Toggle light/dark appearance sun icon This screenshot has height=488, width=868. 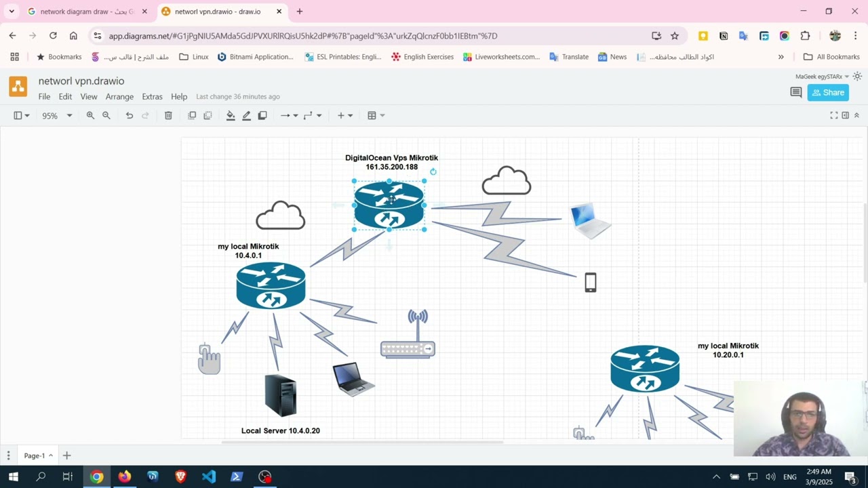pos(858,77)
